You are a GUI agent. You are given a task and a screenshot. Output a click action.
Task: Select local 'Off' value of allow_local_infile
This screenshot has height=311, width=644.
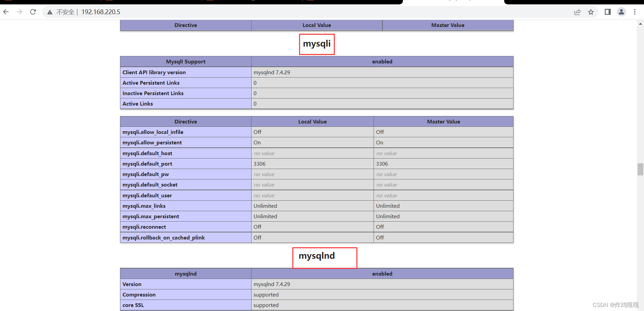[258, 132]
